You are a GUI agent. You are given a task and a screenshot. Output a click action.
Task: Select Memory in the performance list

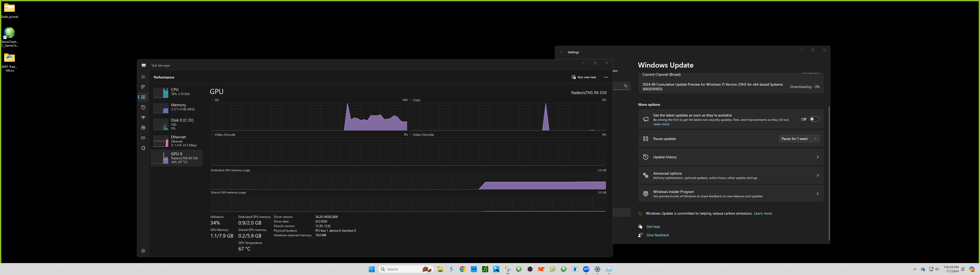tap(177, 108)
